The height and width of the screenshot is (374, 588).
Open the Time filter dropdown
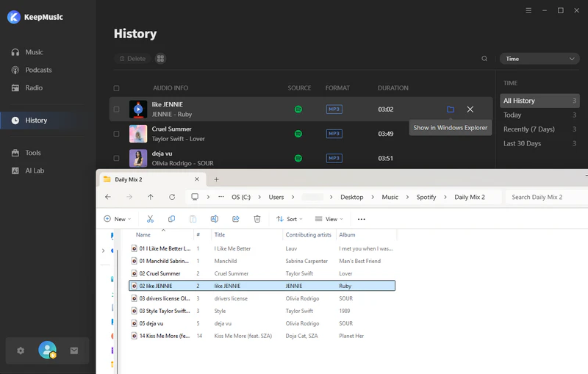click(x=540, y=59)
